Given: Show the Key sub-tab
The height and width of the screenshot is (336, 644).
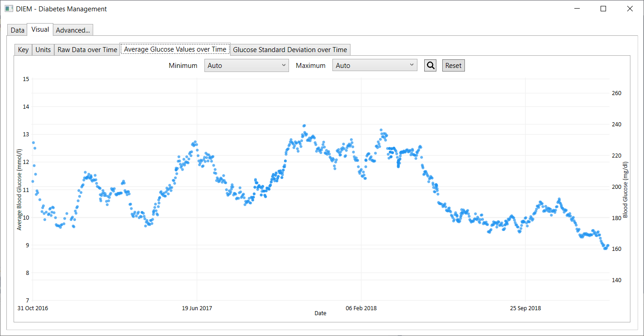Looking at the screenshot, I should [x=23, y=50].
